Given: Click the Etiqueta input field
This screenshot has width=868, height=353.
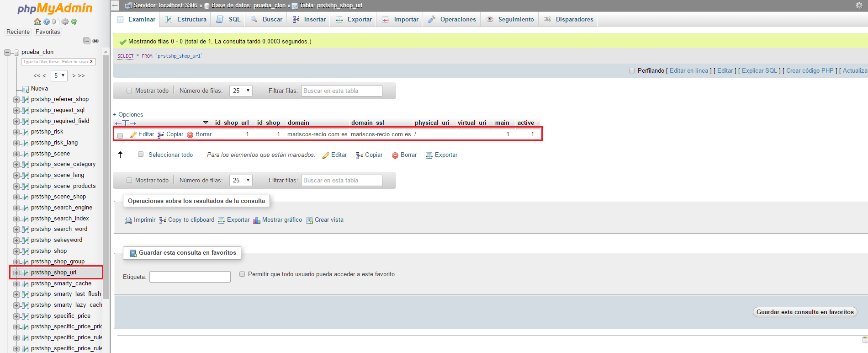Looking at the screenshot, I should pyautogui.click(x=190, y=277).
